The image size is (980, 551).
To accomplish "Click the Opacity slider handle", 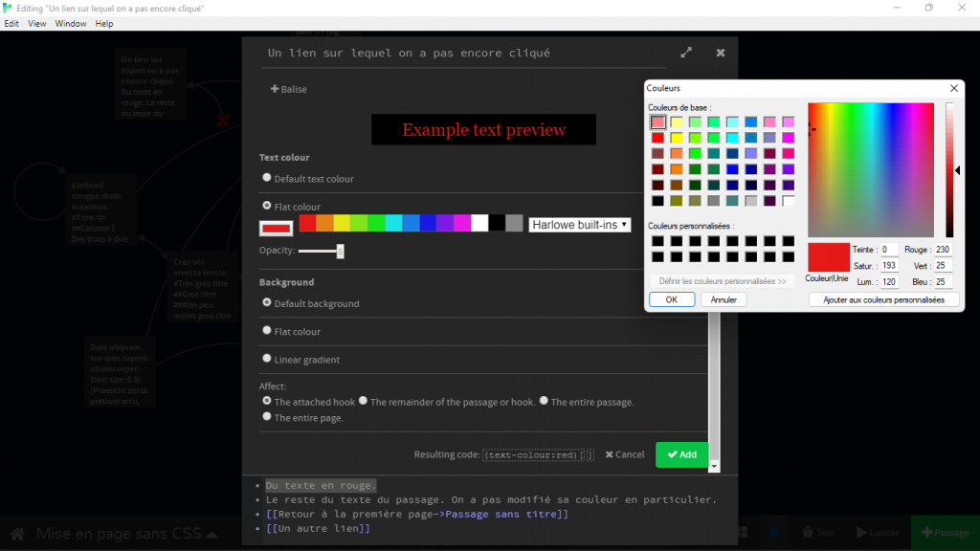I will pos(340,252).
